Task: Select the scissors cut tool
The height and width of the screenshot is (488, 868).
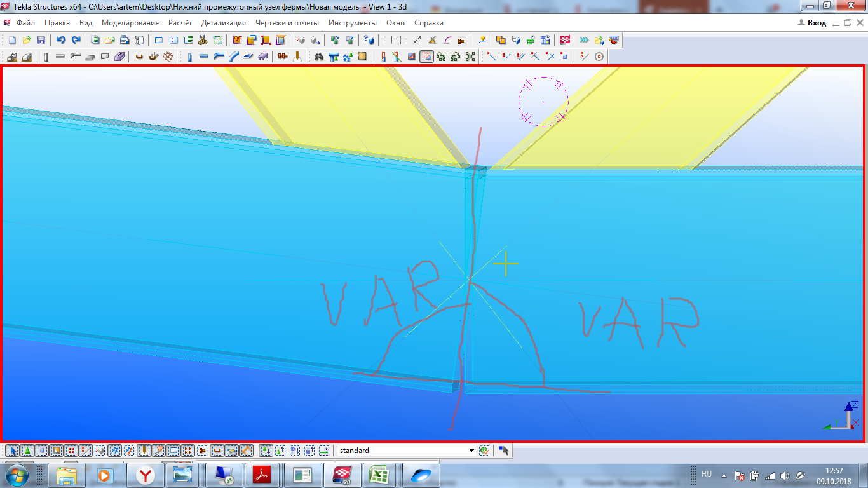Action: pyautogui.click(x=203, y=40)
